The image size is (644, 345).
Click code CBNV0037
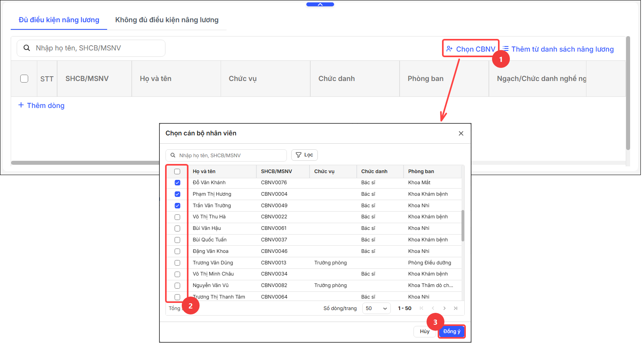click(x=274, y=240)
